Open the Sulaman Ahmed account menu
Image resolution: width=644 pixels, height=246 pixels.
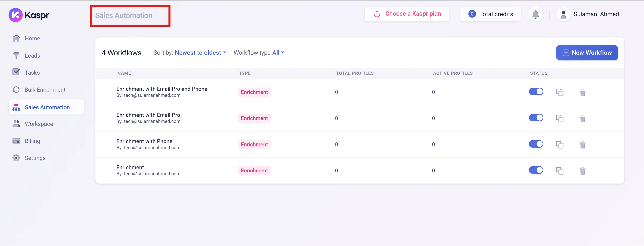pyautogui.click(x=596, y=14)
